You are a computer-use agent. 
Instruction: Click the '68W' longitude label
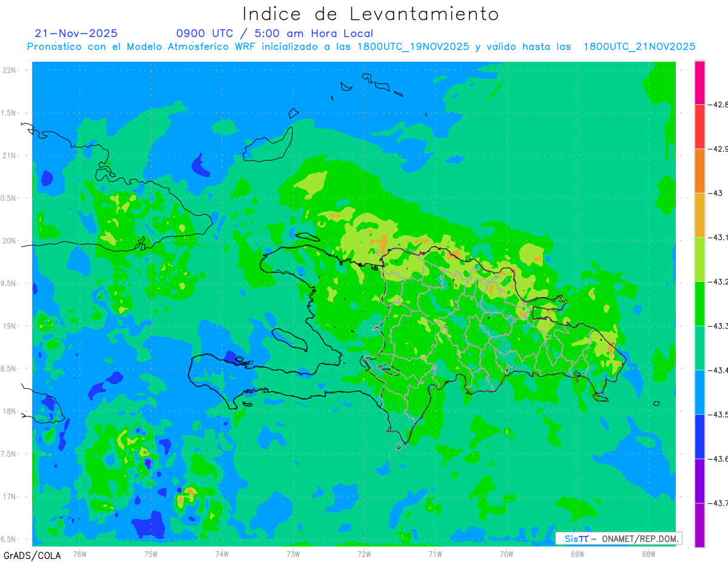coord(649,554)
